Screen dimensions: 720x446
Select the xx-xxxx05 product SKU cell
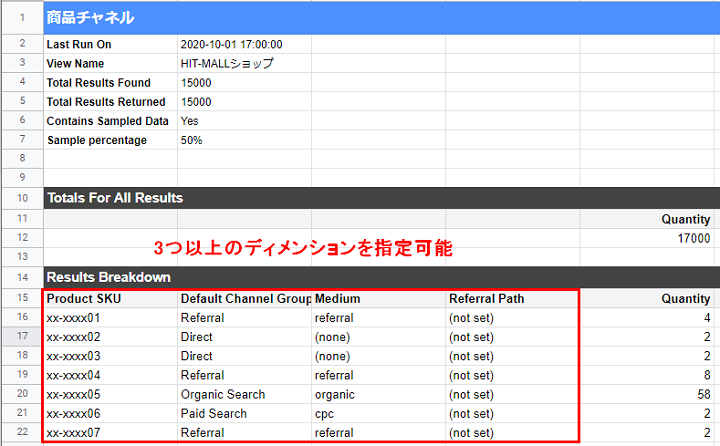(x=74, y=394)
